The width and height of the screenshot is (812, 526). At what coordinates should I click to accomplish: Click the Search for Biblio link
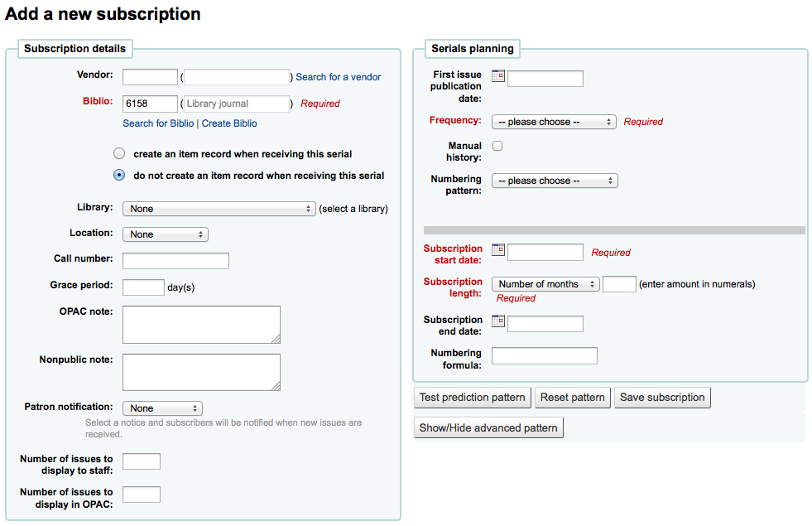pos(158,123)
